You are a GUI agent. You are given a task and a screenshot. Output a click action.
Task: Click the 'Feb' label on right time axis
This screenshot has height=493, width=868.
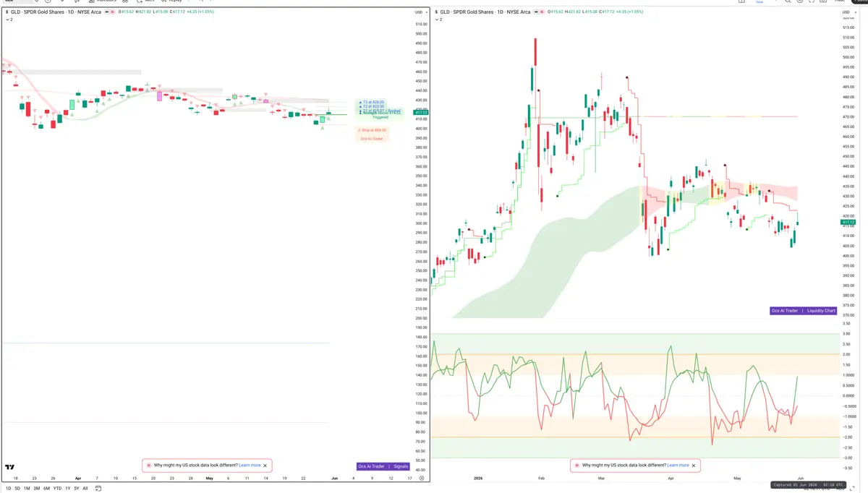[x=542, y=479]
